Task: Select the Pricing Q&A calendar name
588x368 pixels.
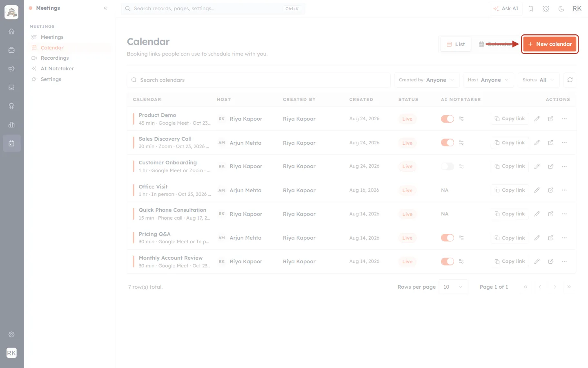Action: [155, 234]
